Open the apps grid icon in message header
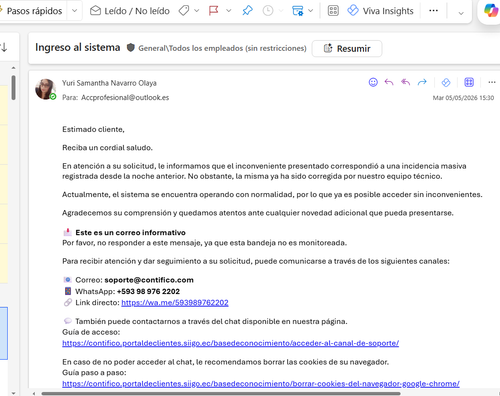The height and width of the screenshot is (396, 500). click(469, 82)
